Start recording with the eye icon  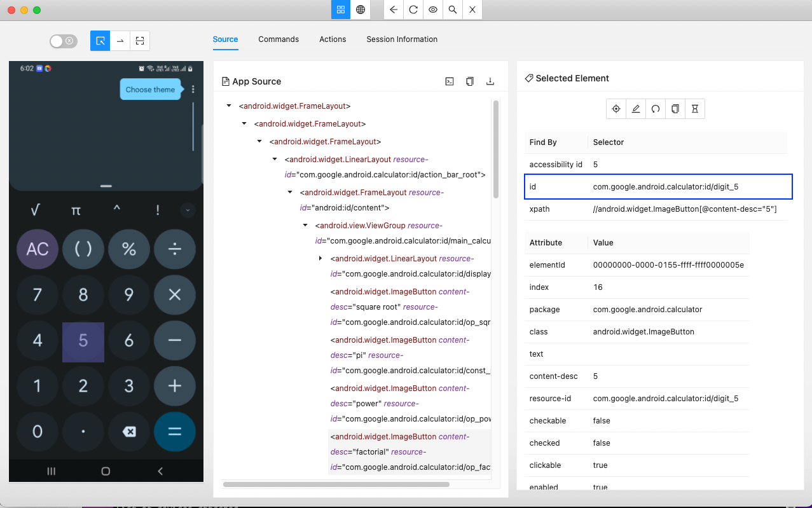[432, 10]
